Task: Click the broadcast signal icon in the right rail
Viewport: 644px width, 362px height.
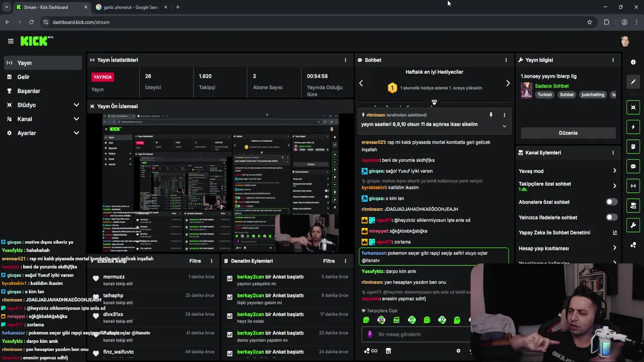Action: 633,186
